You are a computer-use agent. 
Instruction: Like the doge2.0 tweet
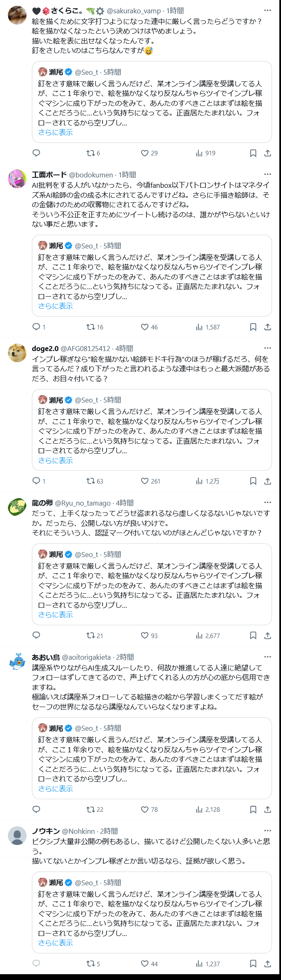coord(145,481)
